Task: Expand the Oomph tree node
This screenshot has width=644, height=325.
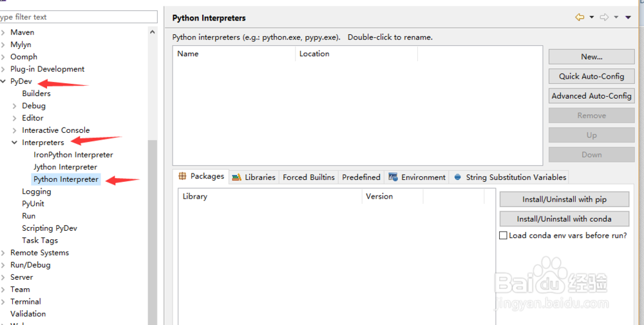Action: pos(3,57)
